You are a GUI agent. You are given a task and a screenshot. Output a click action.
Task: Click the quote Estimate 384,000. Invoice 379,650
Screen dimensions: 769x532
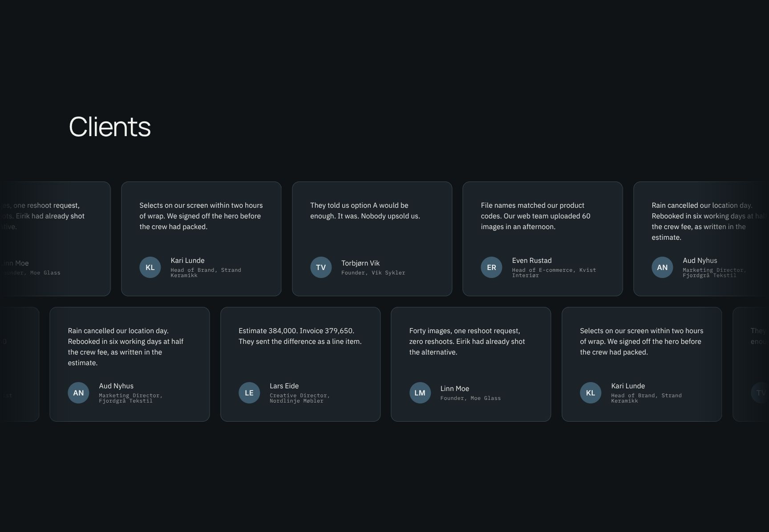300,336
